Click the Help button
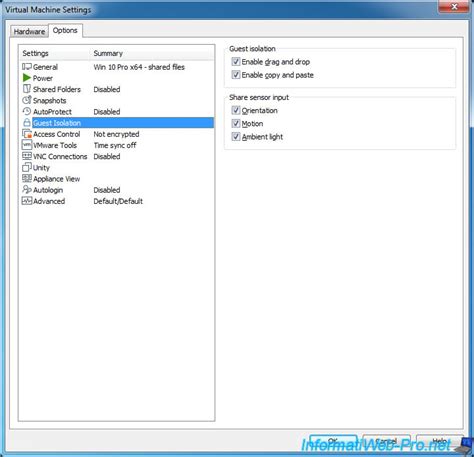Screen dimensions: 474x457 [x=439, y=442]
